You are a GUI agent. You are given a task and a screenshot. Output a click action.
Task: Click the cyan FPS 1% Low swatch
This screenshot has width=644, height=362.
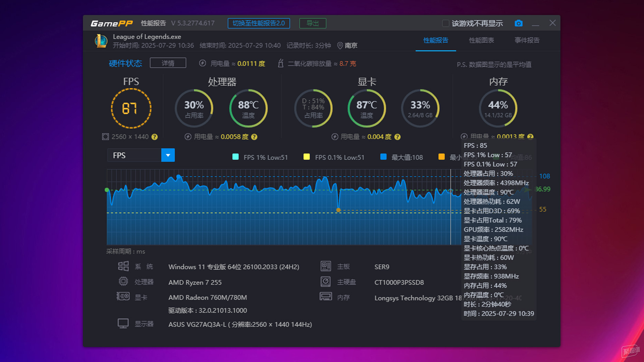pos(235,157)
